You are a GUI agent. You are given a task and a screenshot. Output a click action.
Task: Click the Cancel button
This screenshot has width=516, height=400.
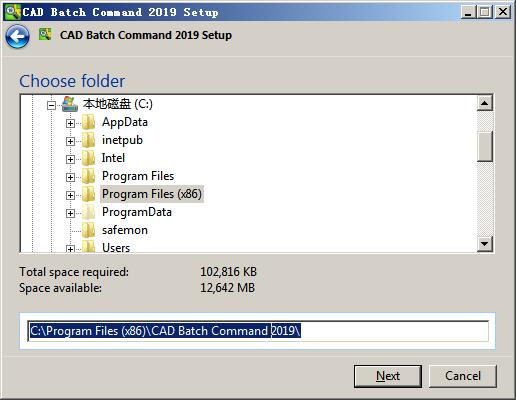click(x=463, y=376)
